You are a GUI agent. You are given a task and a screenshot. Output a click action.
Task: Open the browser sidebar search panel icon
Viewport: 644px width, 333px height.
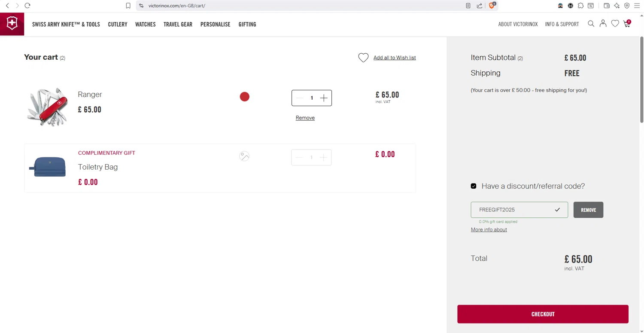click(591, 6)
